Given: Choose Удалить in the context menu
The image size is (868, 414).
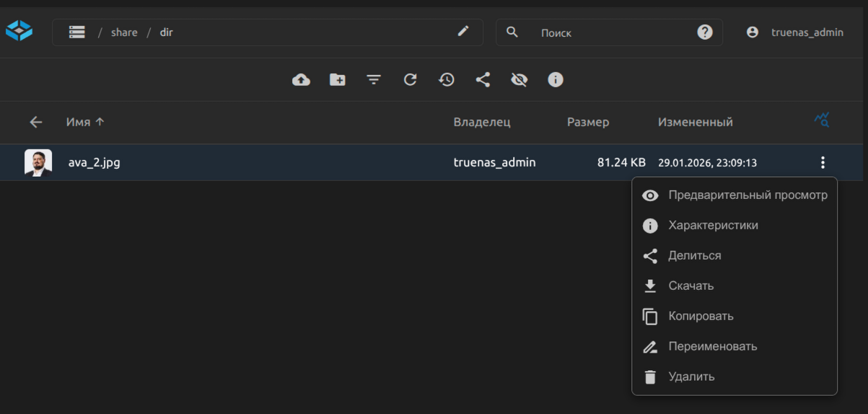Looking at the screenshot, I should [691, 376].
